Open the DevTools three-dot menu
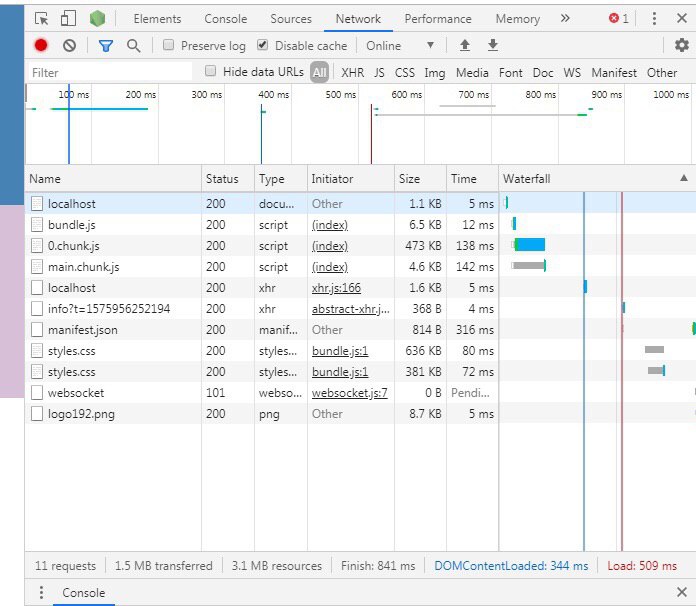This screenshot has height=606, width=696. pyautogui.click(x=654, y=19)
